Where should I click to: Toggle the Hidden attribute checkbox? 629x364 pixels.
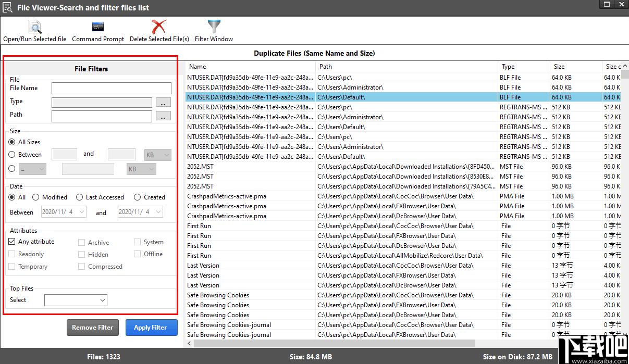tap(81, 254)
